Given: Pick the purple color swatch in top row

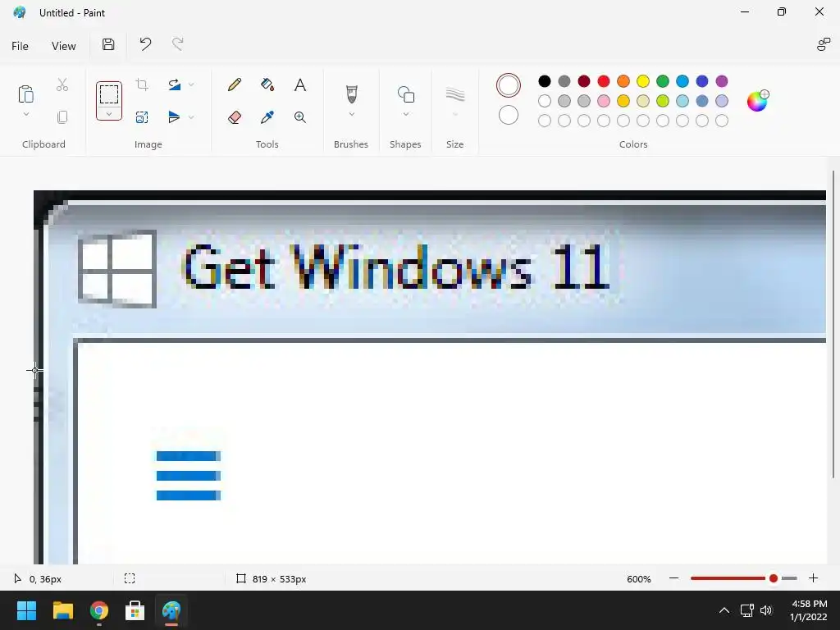Looking at the screenshot, I should coord(722,81).
